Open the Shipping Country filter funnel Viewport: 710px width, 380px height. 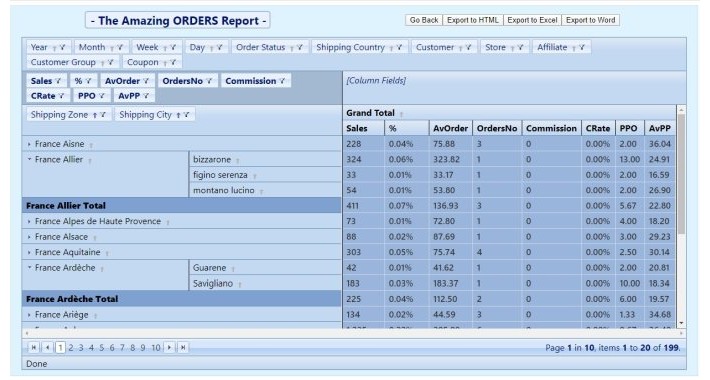(399, 47)
